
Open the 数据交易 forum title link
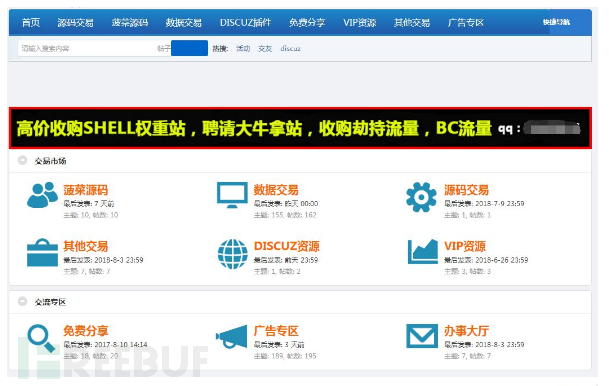[x=276, y=190]
